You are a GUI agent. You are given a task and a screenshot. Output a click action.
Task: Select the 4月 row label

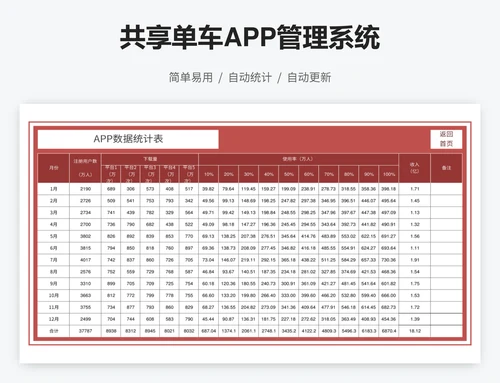[53, 224]
